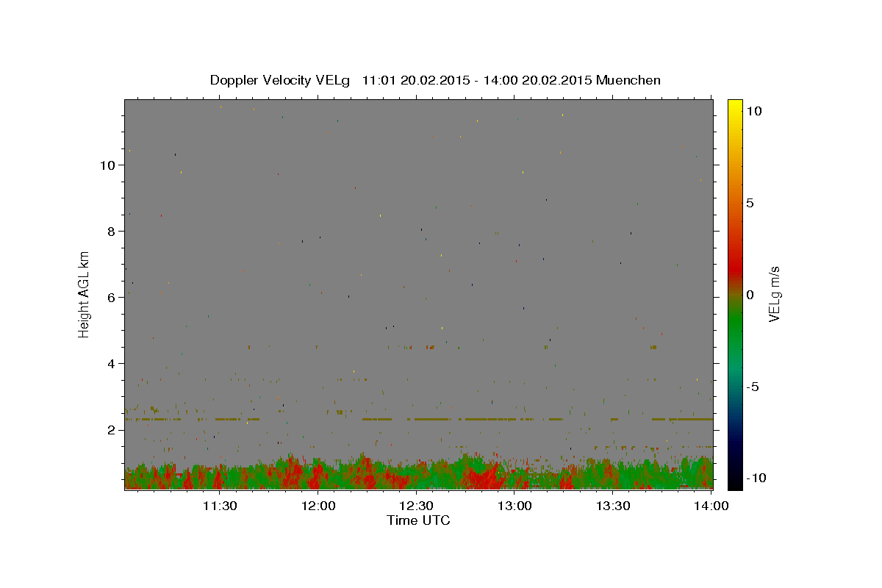Click the 'Time UTC' axis label
The image size is (882, 588).
[418, 520]
